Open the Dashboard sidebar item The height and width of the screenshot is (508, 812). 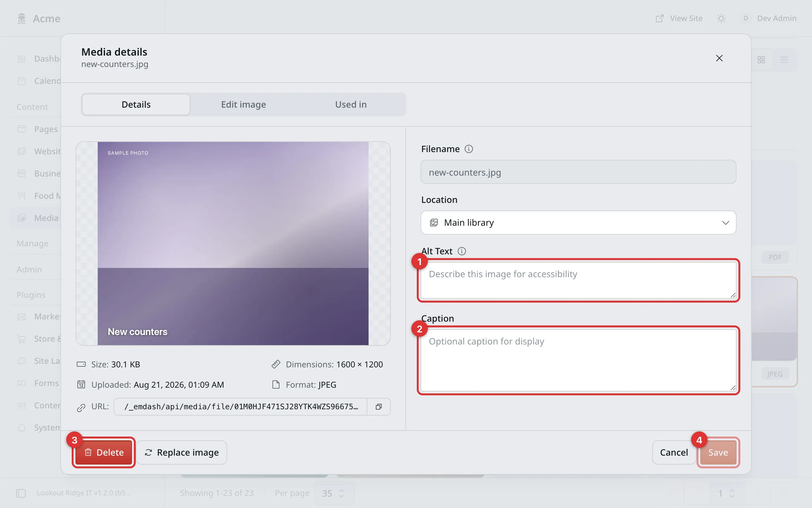tap(36, 59)
